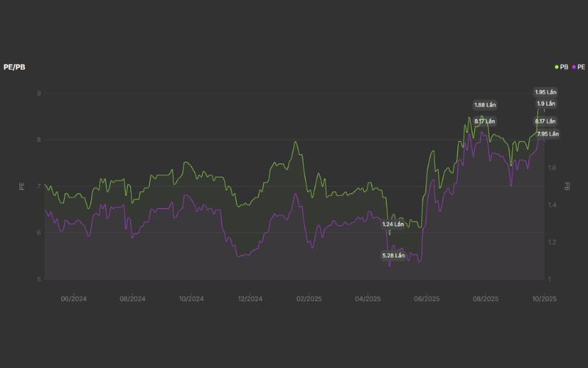The image size is (588, 368).
Task: Click the 7.95 Lần data label
Action: pos(548,134)
